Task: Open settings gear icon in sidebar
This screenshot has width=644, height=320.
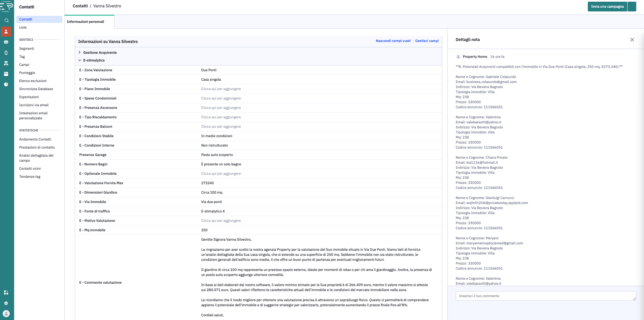Action: pyautogui.click(x=6, y=303)
